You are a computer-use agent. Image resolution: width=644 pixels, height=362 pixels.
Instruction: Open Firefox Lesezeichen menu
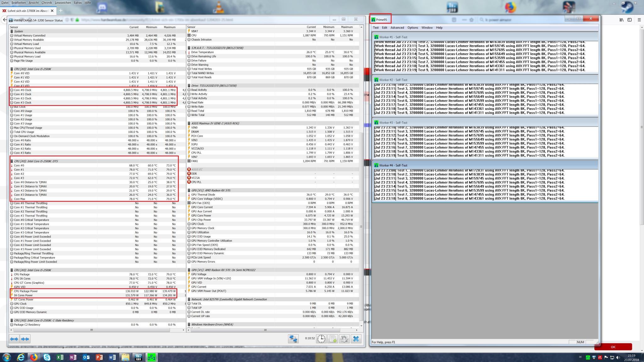(63, 3)
